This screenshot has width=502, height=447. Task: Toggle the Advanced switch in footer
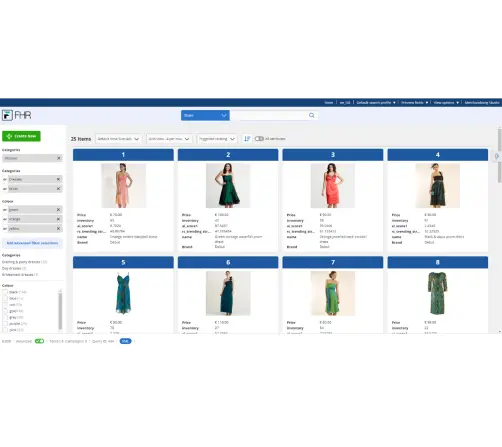[39, 341]
